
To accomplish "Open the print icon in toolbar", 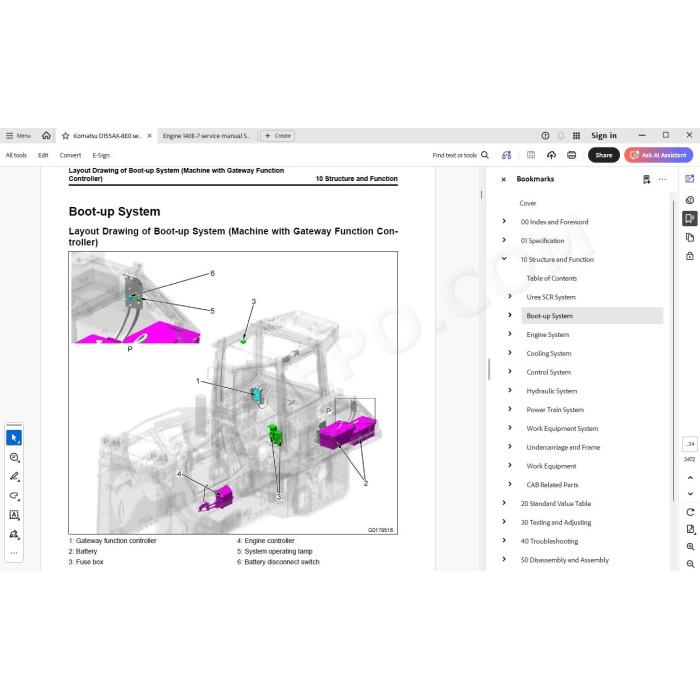I will pos(571,155).
